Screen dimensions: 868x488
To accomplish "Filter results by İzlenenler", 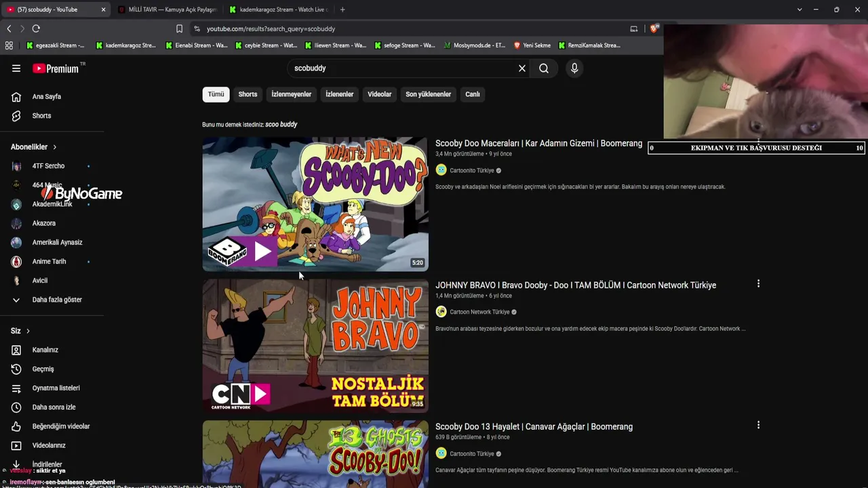I will 340,94.
